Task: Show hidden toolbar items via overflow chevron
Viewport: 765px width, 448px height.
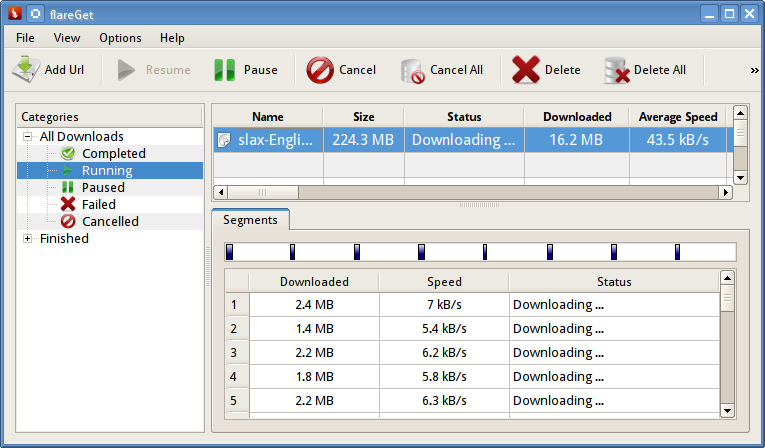Action: click(x=754, y=70)
